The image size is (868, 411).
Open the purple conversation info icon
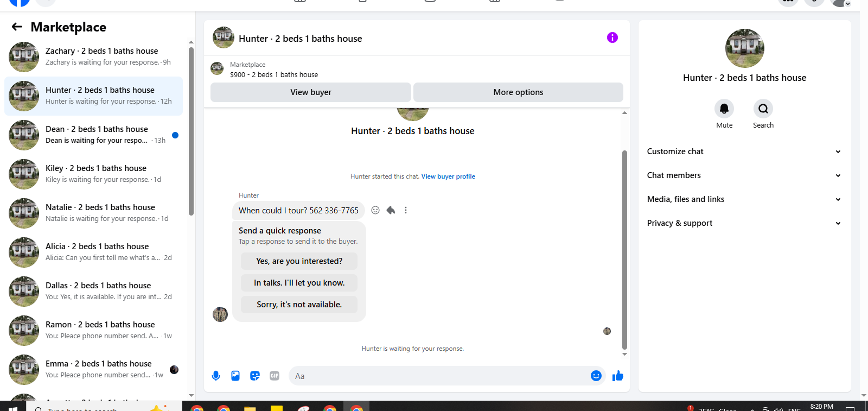tap(612, 37)
